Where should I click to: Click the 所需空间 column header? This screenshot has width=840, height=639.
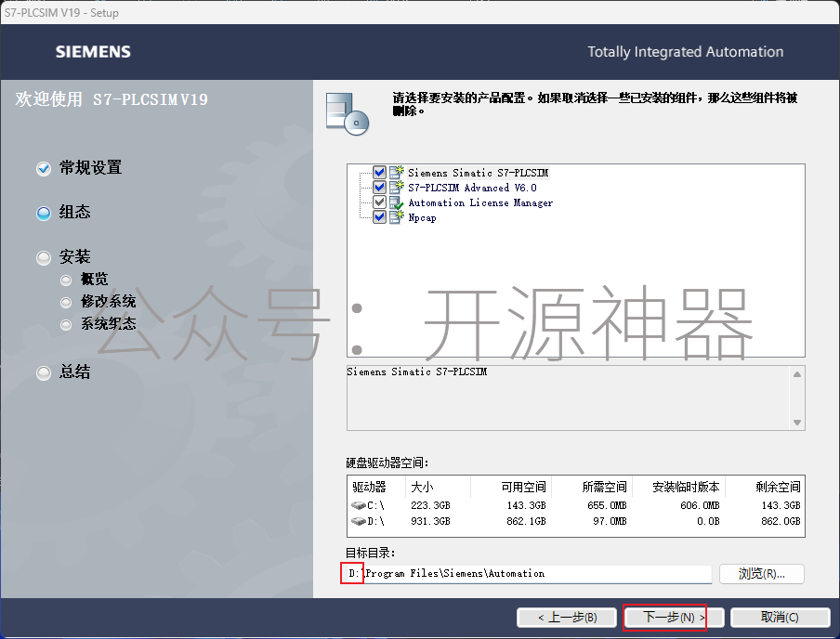(x=592, y=487)
